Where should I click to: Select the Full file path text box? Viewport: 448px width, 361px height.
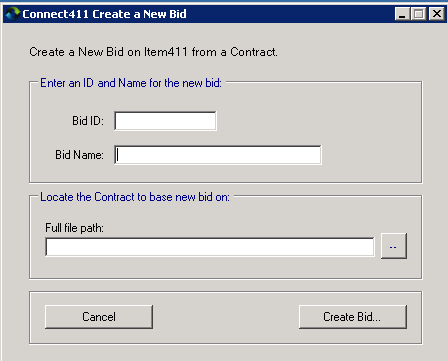click(x=210, y=247)
